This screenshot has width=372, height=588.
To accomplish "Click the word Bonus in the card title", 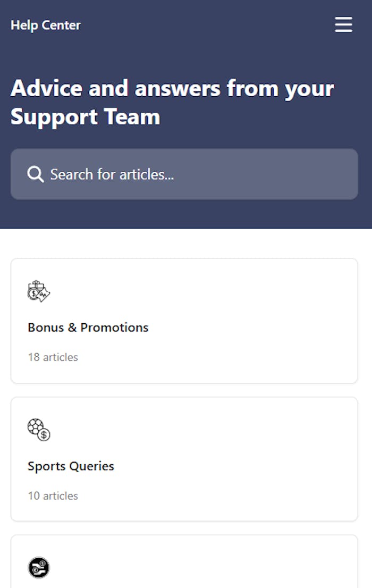I will click(x=45, y=327).
